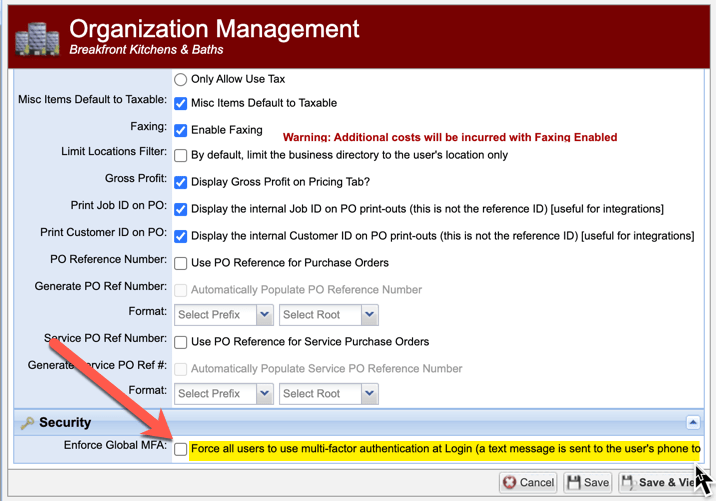Click the faxing additional costs warning text

pyautogui.click(x=450, y=137)
